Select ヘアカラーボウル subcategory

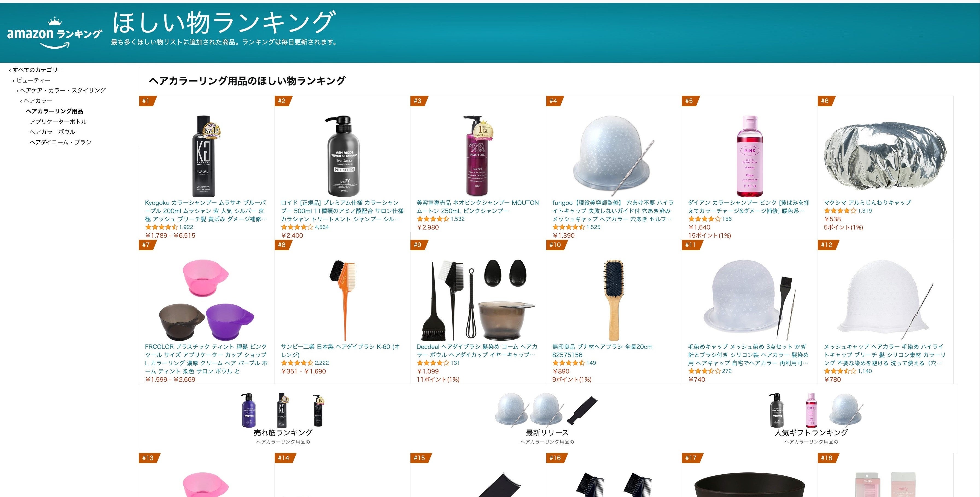[52, 132]
